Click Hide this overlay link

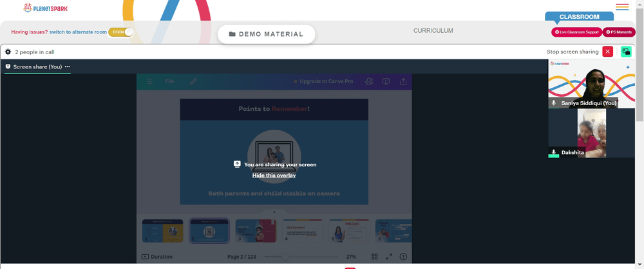(274, 175)
